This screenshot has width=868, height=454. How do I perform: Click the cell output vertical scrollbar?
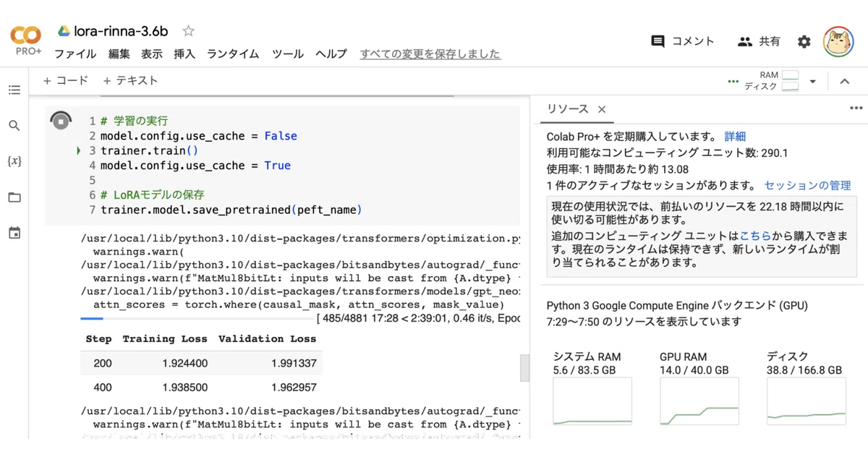point(524,369)
